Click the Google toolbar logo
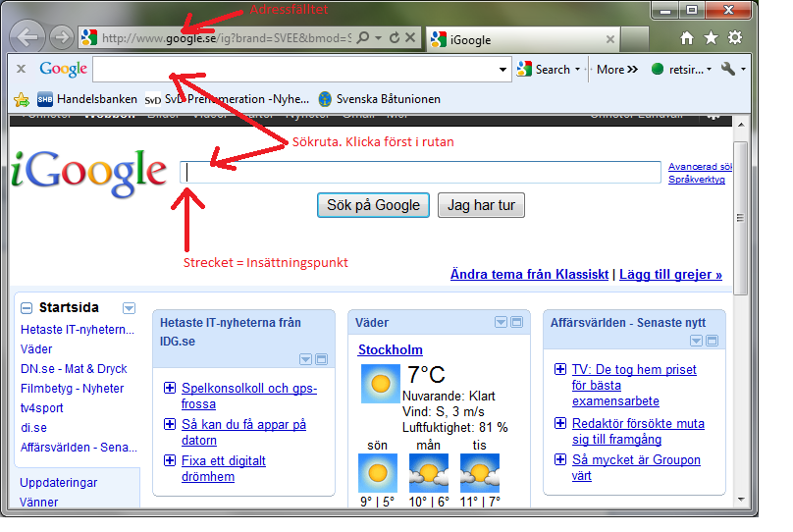793x532 pixels. 63,69
